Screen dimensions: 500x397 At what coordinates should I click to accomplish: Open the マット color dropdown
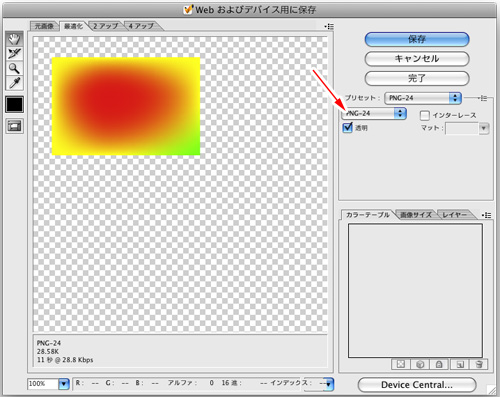point(484,128)
